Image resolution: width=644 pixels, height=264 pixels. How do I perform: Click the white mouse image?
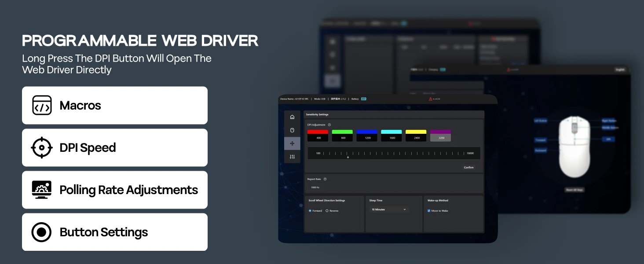pos(574,147)
